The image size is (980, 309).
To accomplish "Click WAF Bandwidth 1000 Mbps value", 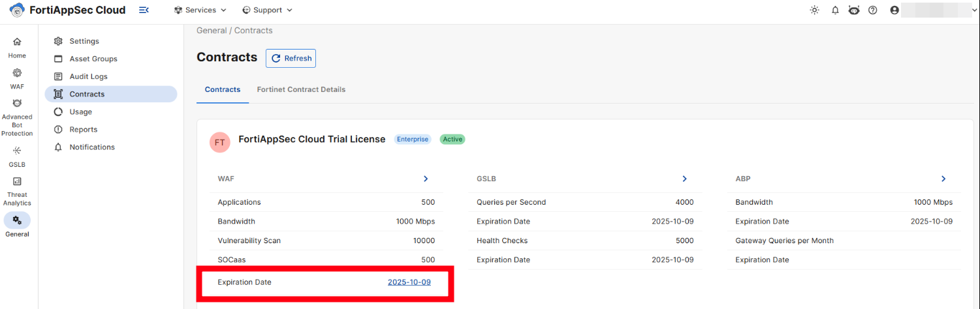I will click(x=415, y=222).
